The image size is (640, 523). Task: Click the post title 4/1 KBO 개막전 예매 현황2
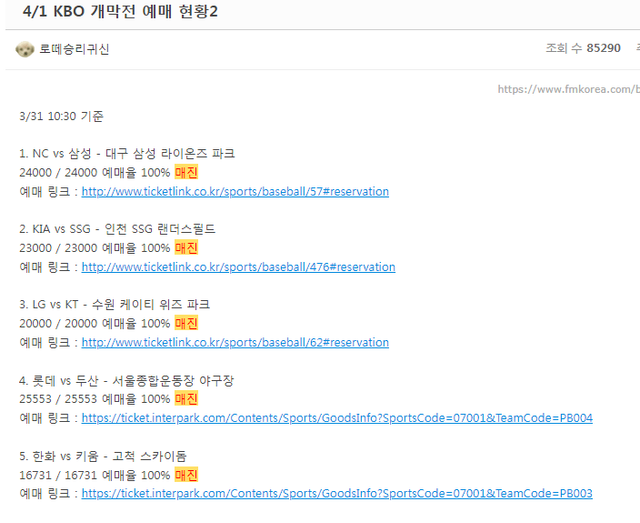pos(120,11)
